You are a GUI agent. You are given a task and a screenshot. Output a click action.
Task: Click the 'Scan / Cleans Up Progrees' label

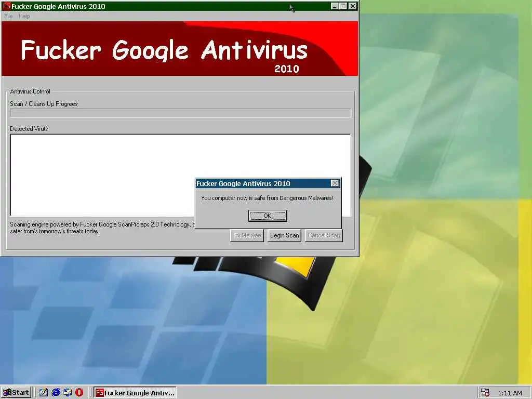pyautogui.click(x=44, y=104)
